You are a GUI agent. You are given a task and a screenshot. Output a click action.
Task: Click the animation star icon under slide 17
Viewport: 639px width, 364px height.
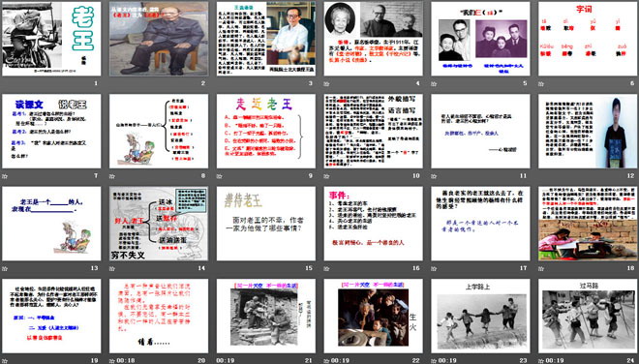[434, 268]
